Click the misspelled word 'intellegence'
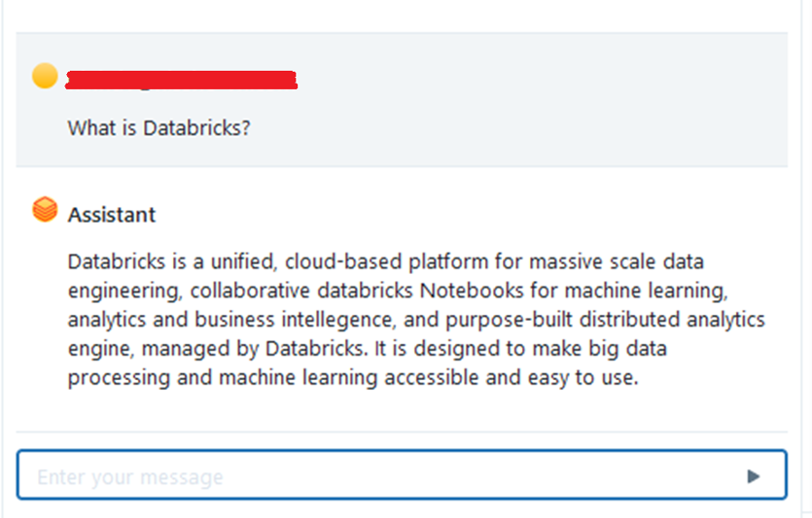The image size is (812, 518). pos(320,320)
